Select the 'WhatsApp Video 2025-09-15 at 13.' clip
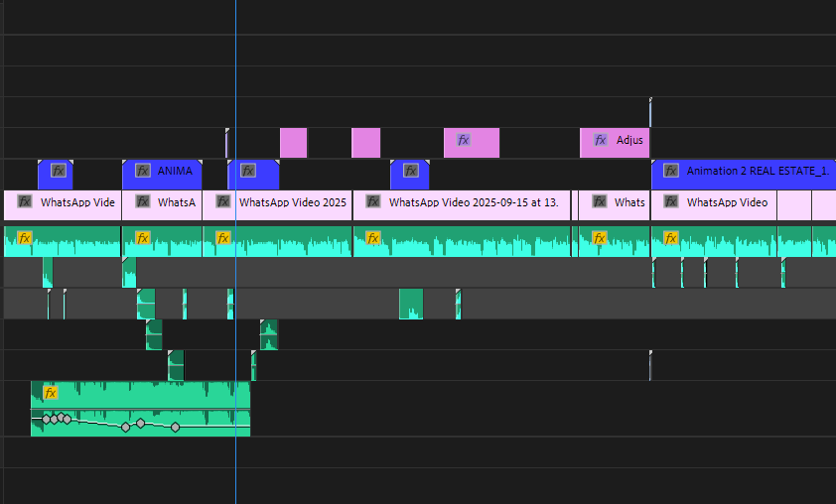Viewport: 836px width, 504px height. (462, 205)
